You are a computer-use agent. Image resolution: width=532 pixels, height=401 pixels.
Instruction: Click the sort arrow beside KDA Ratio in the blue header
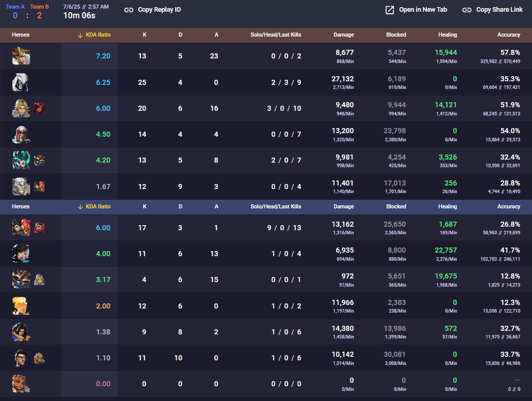tap(80, 207)
